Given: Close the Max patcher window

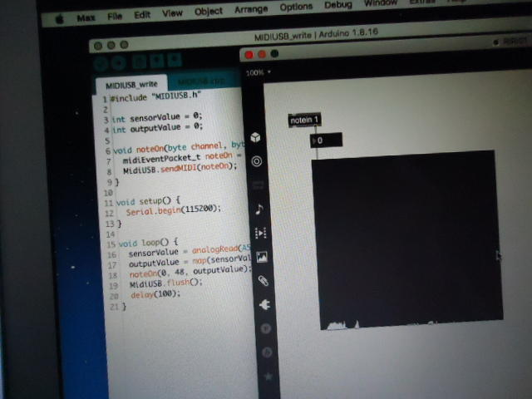Looking at the screenshot, I should [249, 55].
